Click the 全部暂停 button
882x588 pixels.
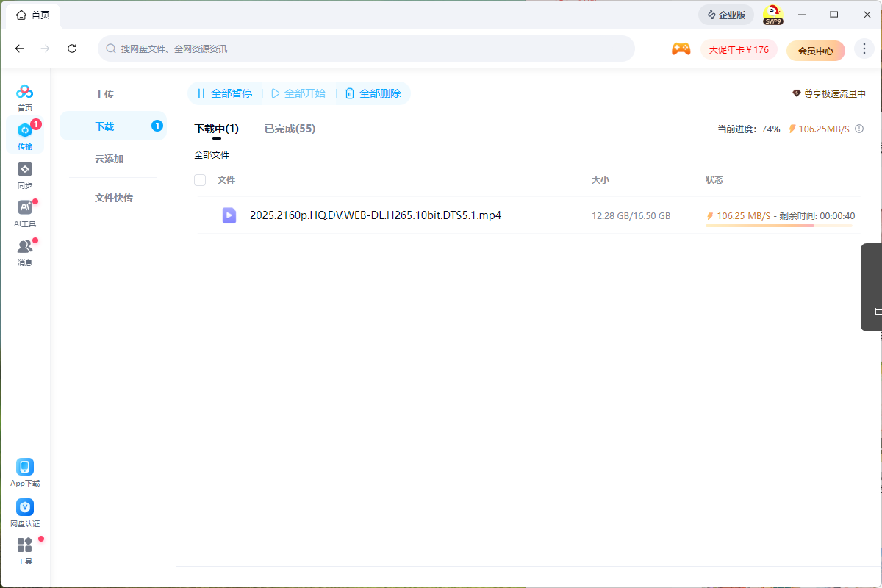[x=224, y=93]
